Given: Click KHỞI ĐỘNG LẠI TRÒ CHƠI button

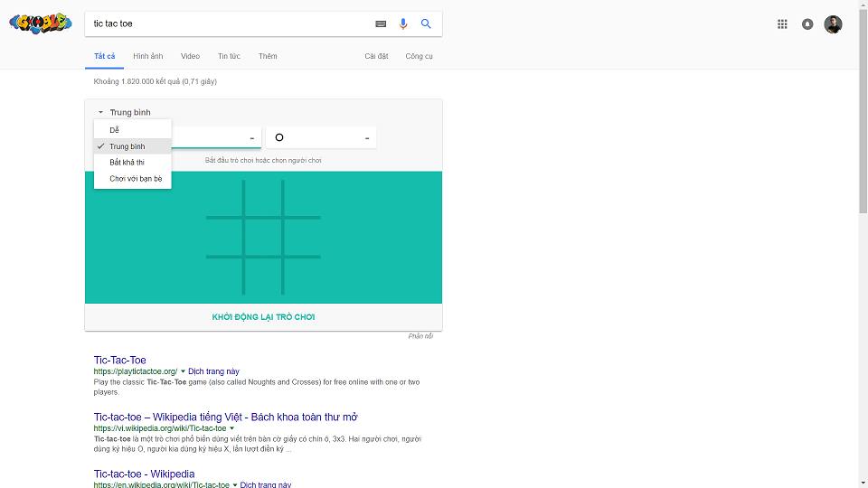Looking at the screenshot, I should (x=263, y=317).
